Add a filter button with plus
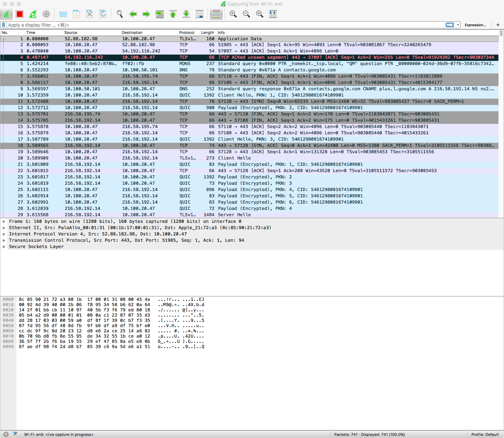The height and width of the screenshot is (438, 504). (498, 25)
